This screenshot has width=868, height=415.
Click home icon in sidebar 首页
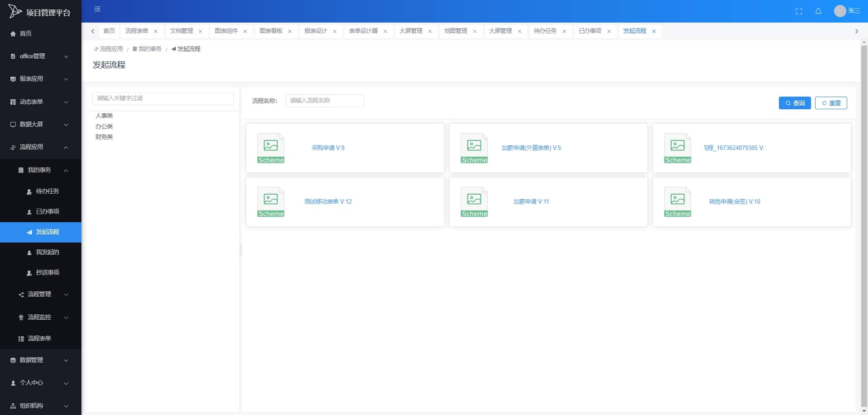(x=13, y=34)
